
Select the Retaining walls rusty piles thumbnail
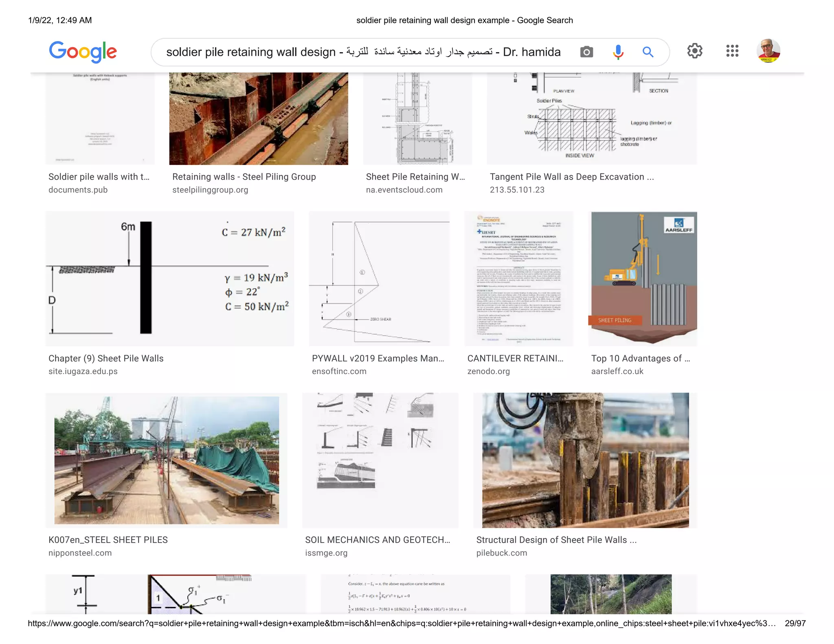pos(259,118)
